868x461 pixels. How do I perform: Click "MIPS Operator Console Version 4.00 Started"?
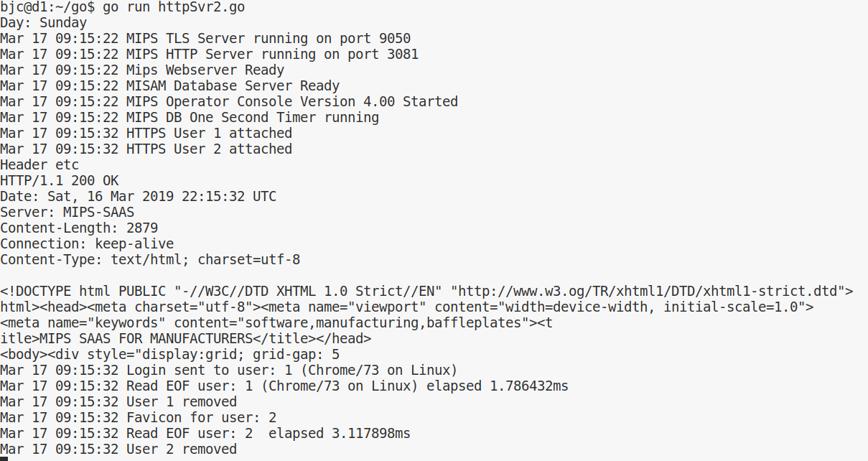click(292, 102)
